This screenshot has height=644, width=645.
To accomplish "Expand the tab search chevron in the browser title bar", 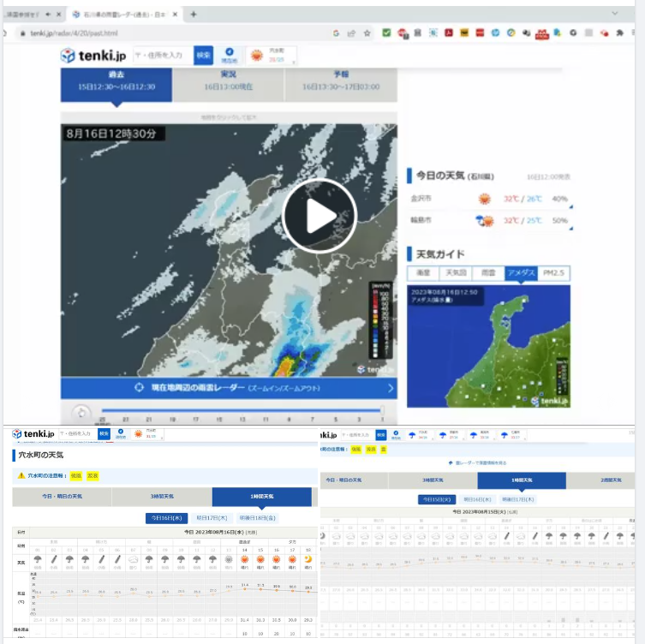I will pos(615,15).
